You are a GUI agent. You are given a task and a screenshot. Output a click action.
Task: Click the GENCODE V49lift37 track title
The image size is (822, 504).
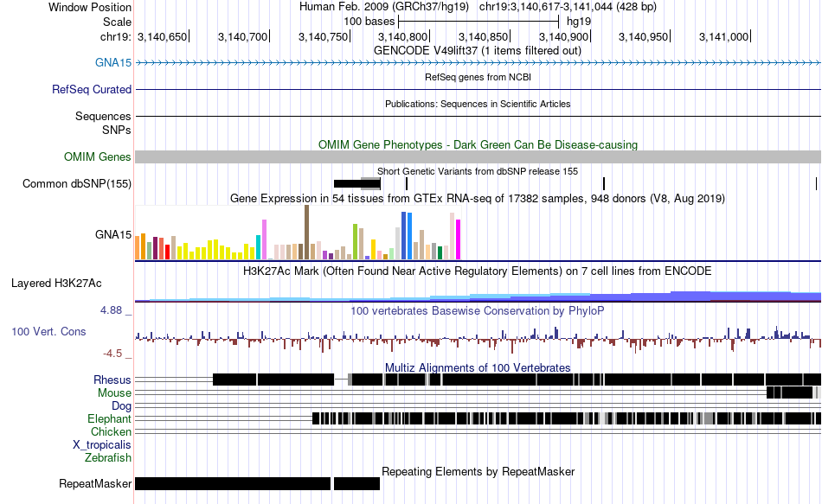point(478,51)
